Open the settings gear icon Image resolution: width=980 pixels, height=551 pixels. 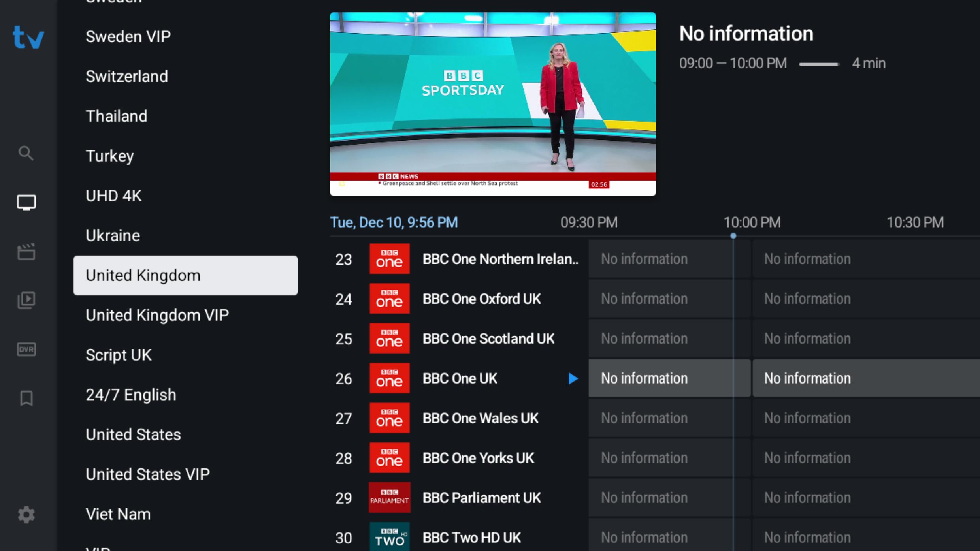26,515
